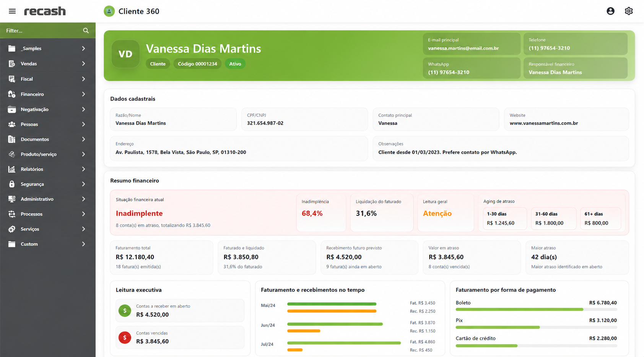Click the R$ 4.520,00 Recebimento futuro value
The width and height of the screenshot is (644, 357).
344,257
